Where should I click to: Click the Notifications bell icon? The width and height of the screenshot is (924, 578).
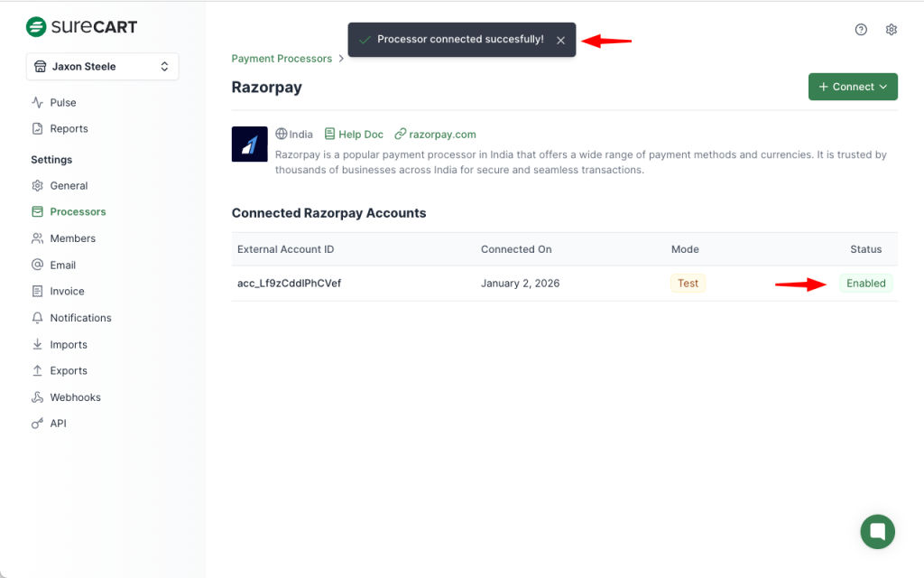(37, 318)
